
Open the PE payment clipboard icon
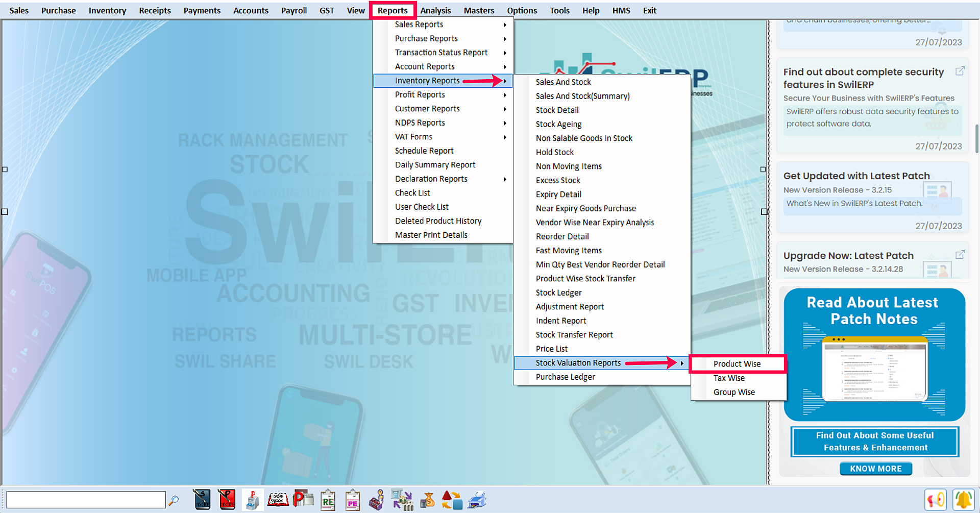pyautogui.click(x=352, y=500)
